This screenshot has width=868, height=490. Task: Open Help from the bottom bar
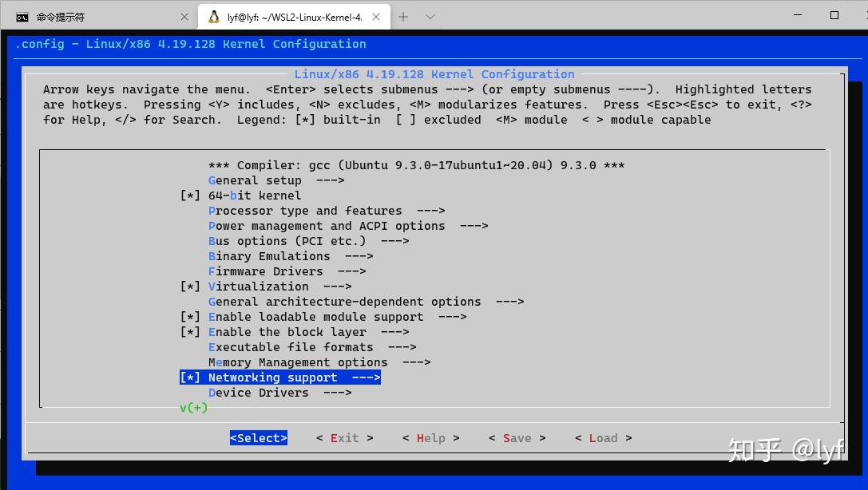430,437
